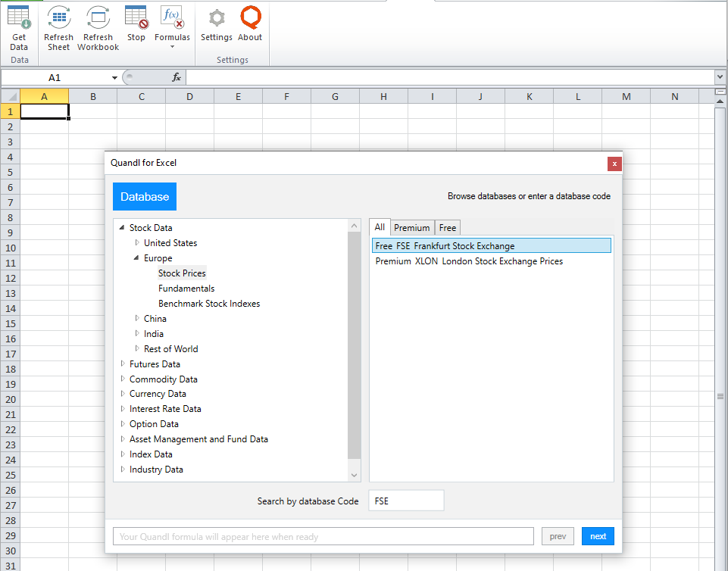Click the Refresh Sheet icon
The width and height of the screenshot is (728, 571).
[x=58, y=28]
